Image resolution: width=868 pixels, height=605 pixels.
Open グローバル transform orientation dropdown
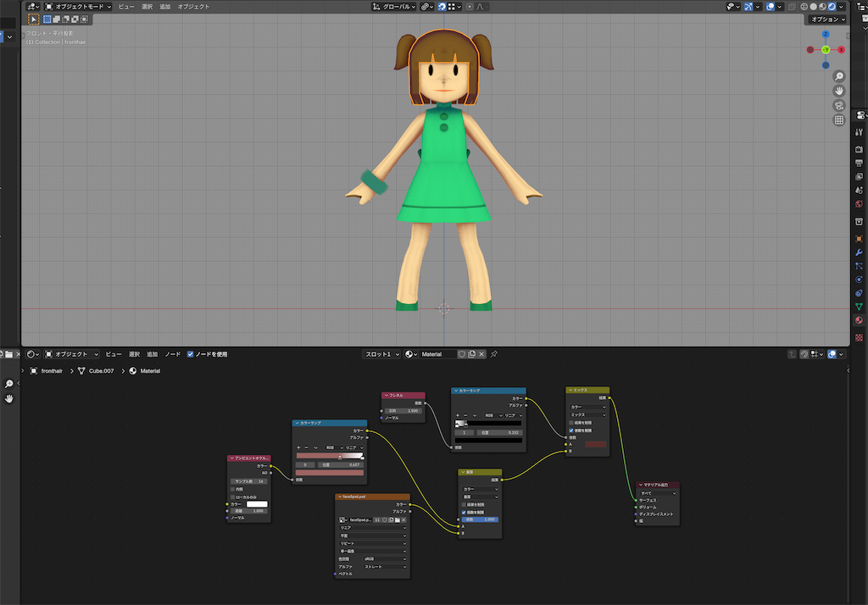(x=393, y=7)
